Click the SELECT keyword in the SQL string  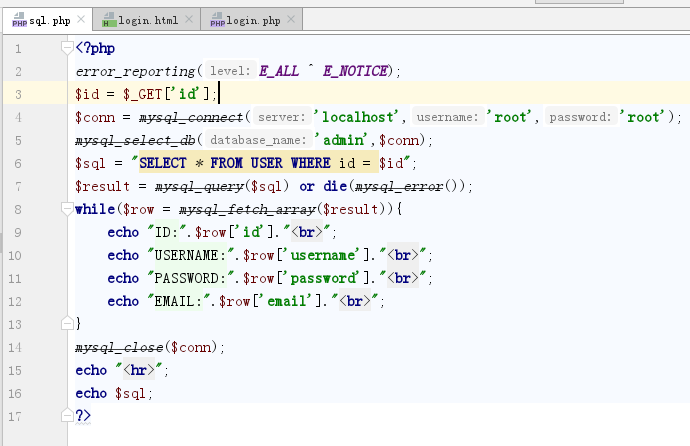point(163,163)
